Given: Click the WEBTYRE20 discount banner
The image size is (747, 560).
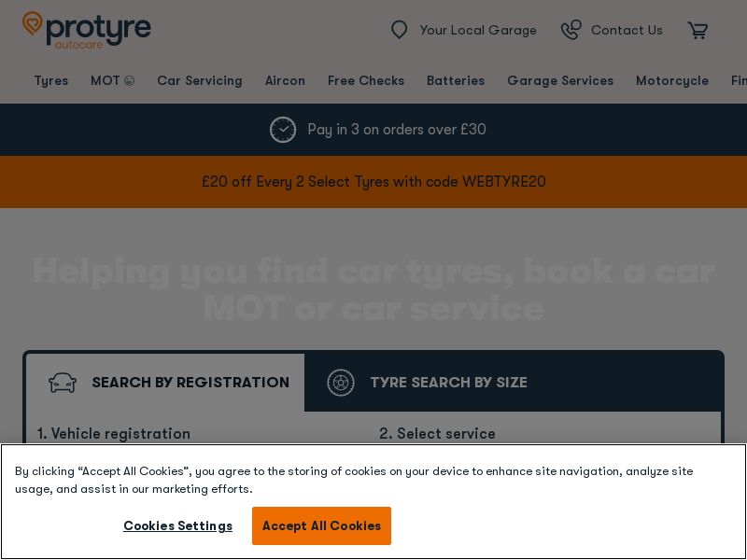Looking at the screenshot, I should pos(373,182).
